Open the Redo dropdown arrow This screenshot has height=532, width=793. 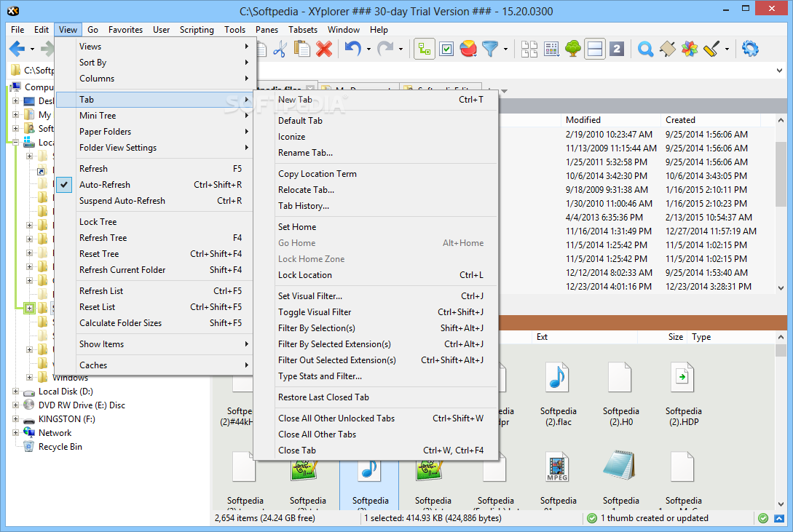[401, 49]
